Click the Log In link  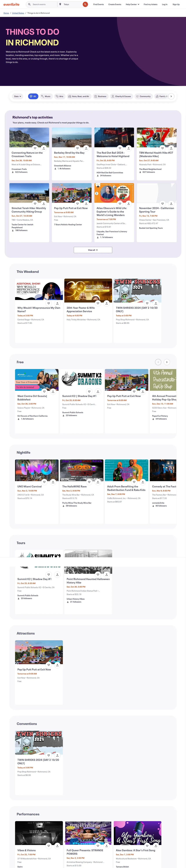(165, 4)
